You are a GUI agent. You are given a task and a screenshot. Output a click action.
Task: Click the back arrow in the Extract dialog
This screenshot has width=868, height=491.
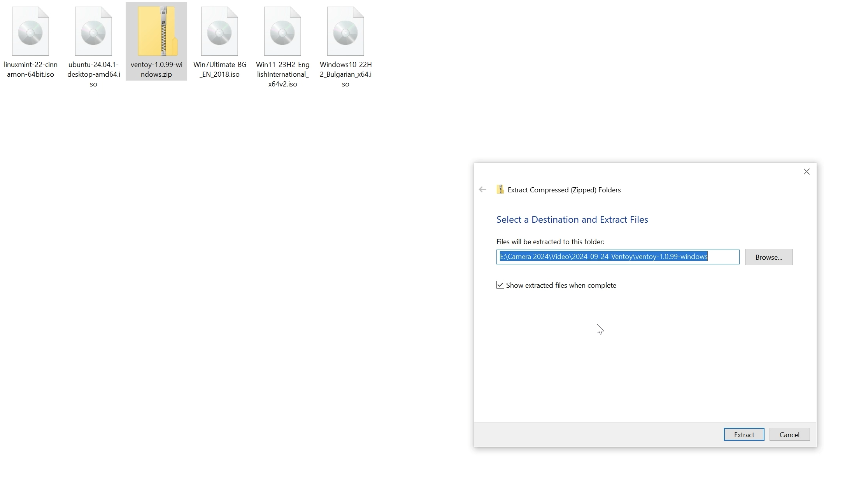click(482, 190)
